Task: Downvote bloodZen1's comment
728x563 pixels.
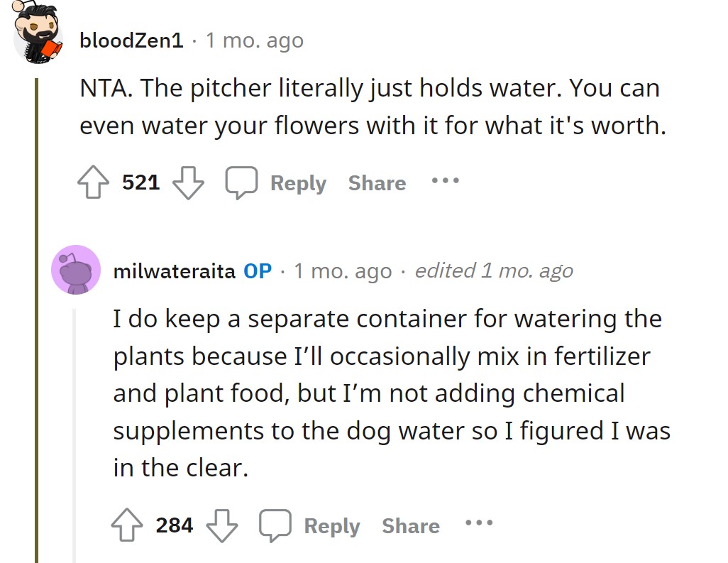Action: pyautogui.click(x=188, y=182)
